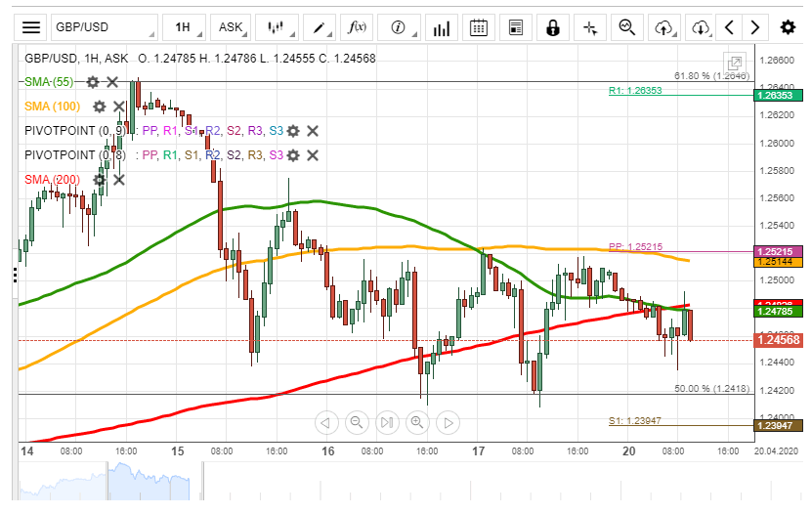Click the bar chart volume icon

click(442, 27)
